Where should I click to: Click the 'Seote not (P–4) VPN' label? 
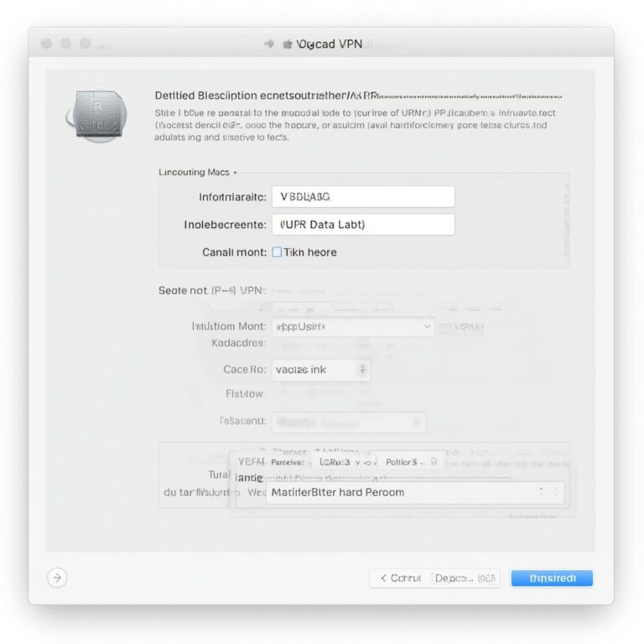click(212, 290)
